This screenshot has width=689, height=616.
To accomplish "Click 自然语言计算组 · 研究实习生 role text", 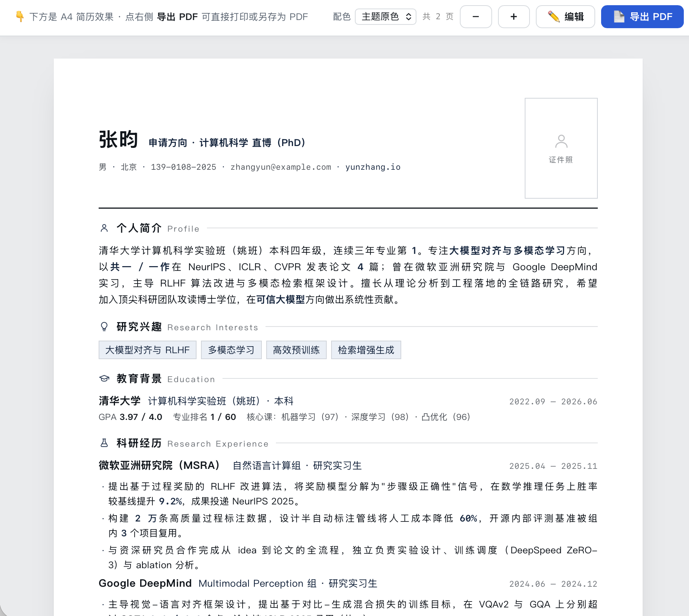I will click(297, 466).
